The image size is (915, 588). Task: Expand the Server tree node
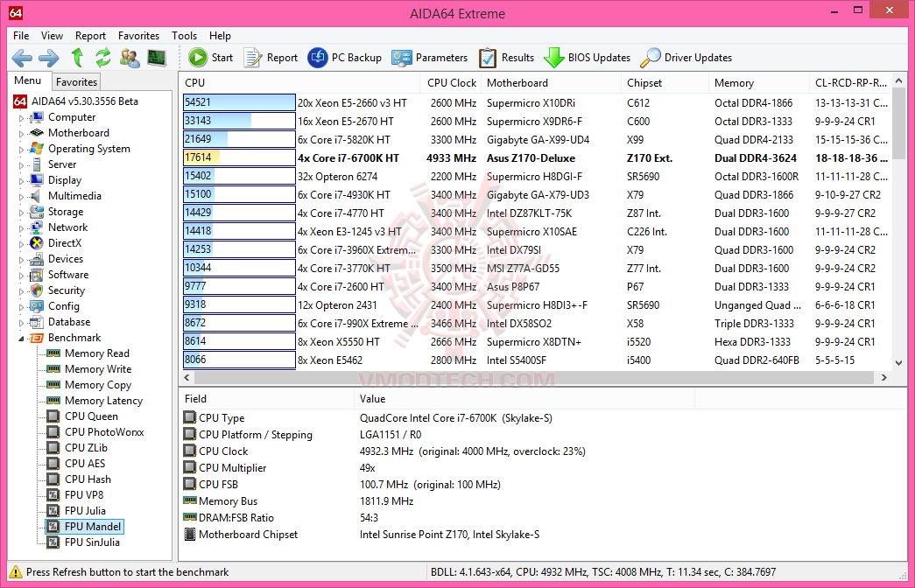pos(22,165)
